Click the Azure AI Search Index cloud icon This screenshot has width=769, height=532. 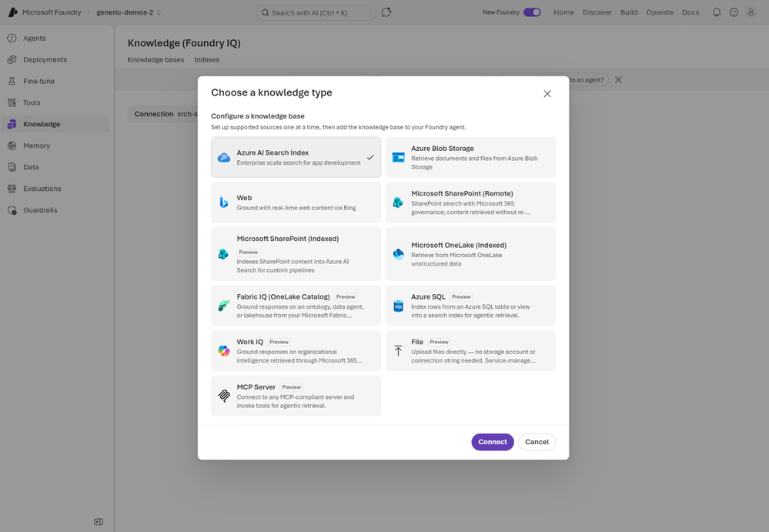224,157
